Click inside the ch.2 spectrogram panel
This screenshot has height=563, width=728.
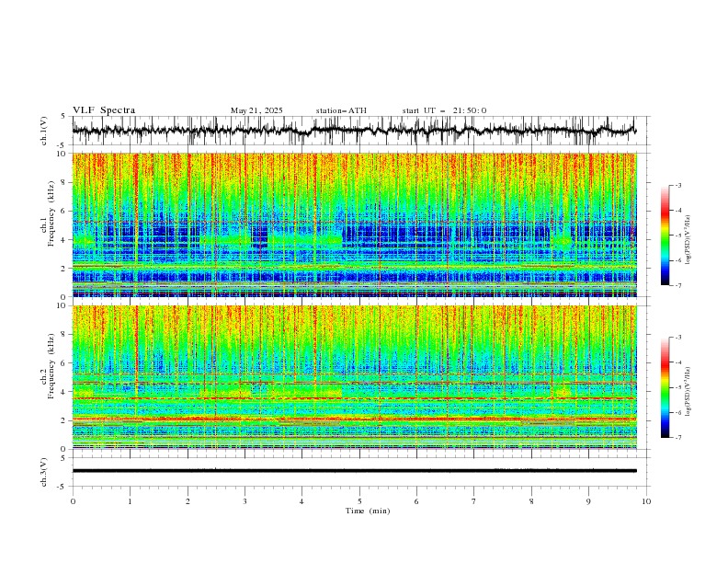[x=354, y=377]
